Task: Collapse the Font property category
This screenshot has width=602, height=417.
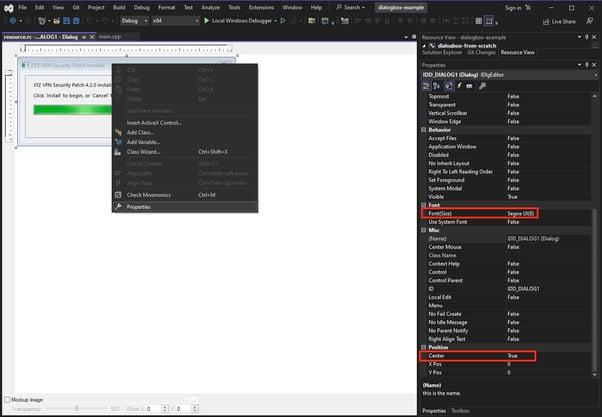Action: 424,205
